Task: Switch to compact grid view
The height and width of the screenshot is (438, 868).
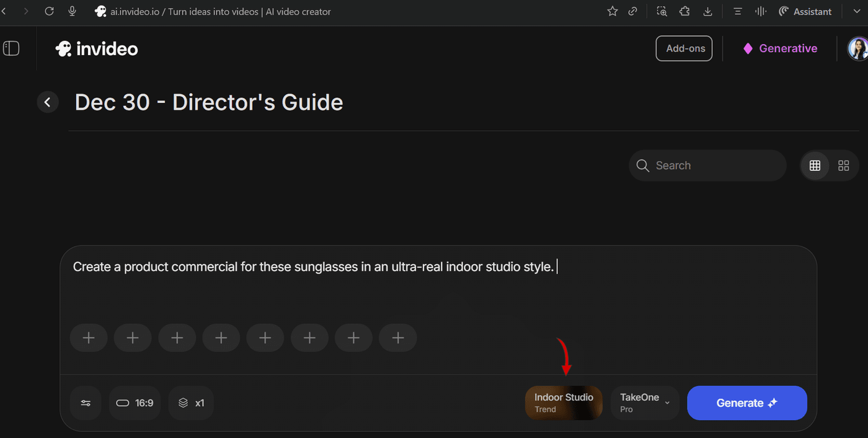Action: [x=815, y=165]
